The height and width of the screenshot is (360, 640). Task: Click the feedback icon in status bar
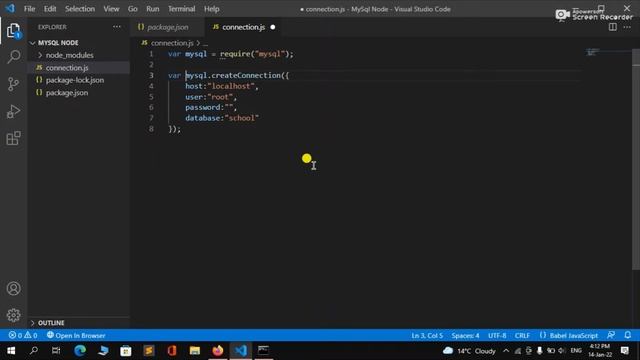pos(611,335)
